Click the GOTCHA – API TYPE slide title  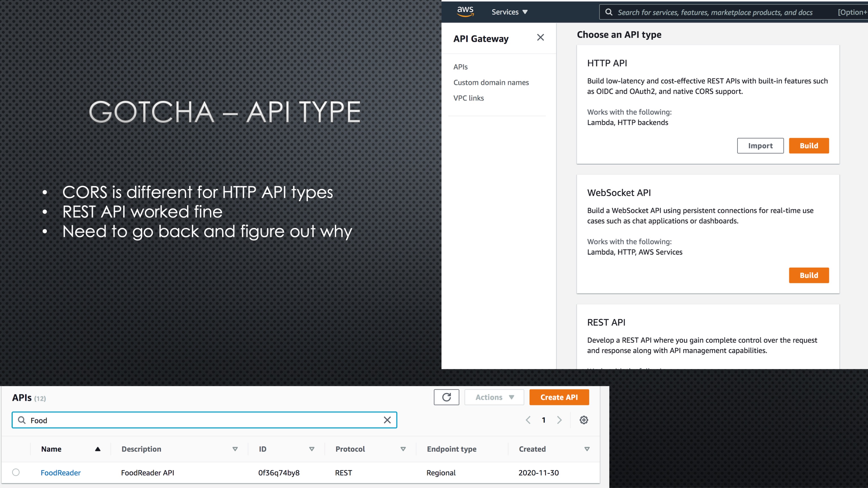225,112
